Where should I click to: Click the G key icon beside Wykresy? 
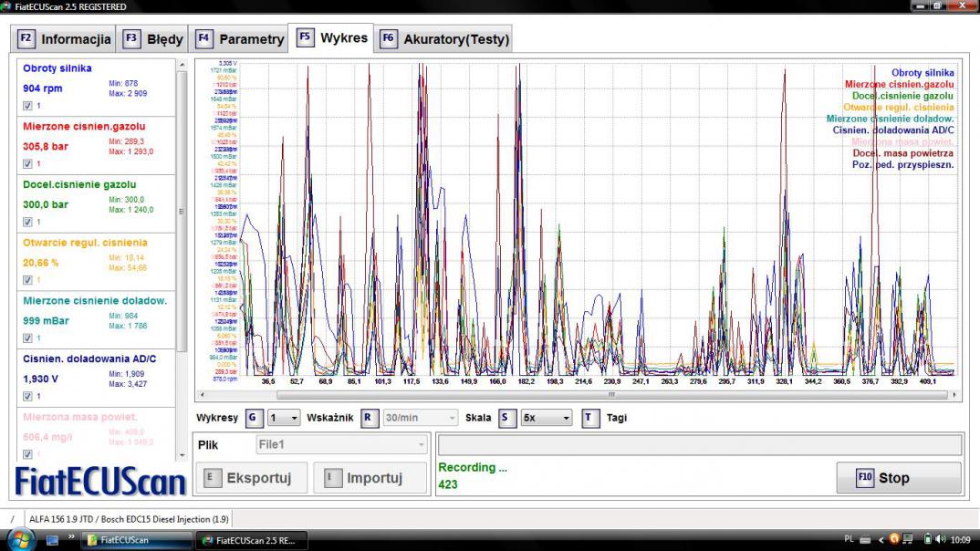253,418
